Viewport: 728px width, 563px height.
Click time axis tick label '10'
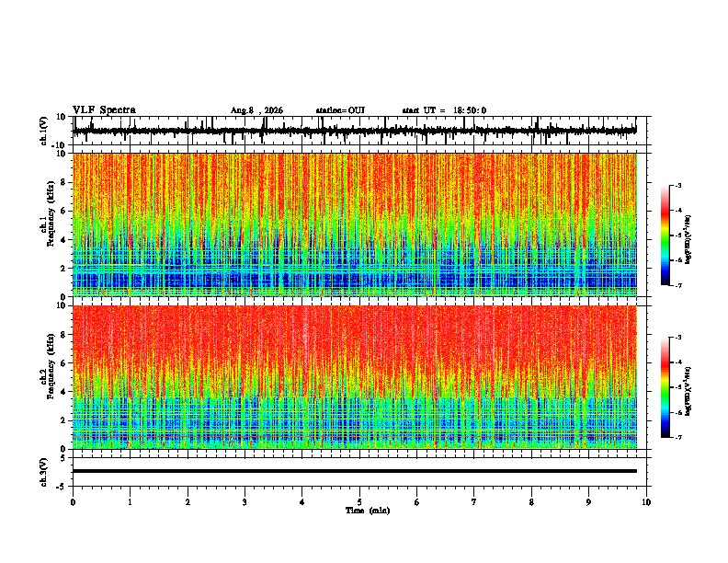coord(646,502)
